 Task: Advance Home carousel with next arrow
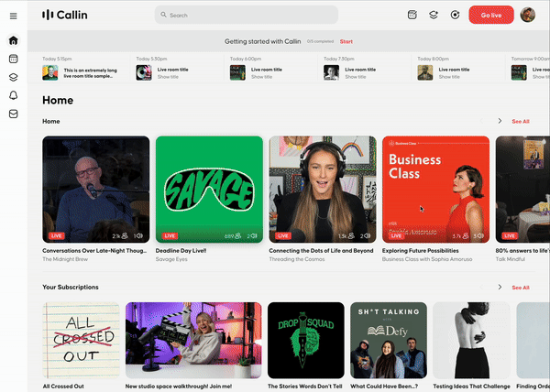(500, 121)
